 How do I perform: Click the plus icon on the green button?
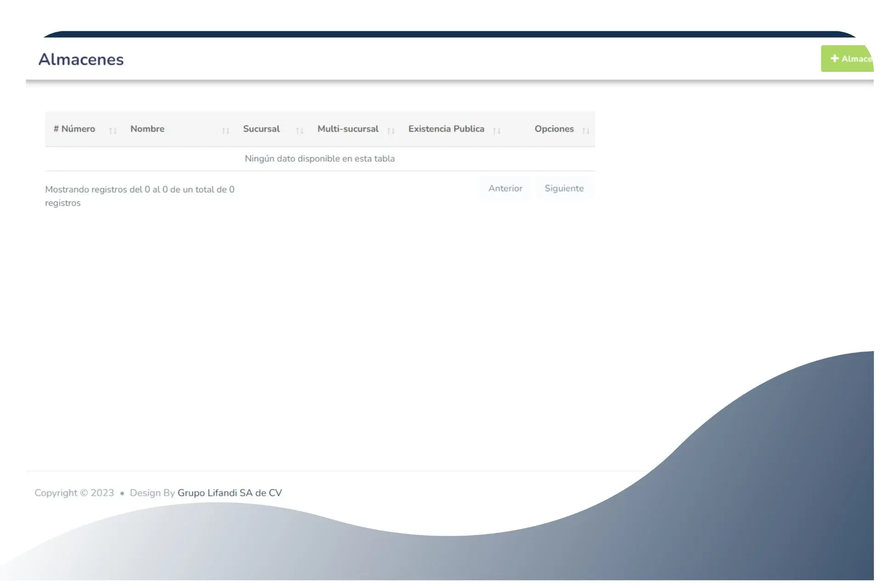click(x=834, y=58)
